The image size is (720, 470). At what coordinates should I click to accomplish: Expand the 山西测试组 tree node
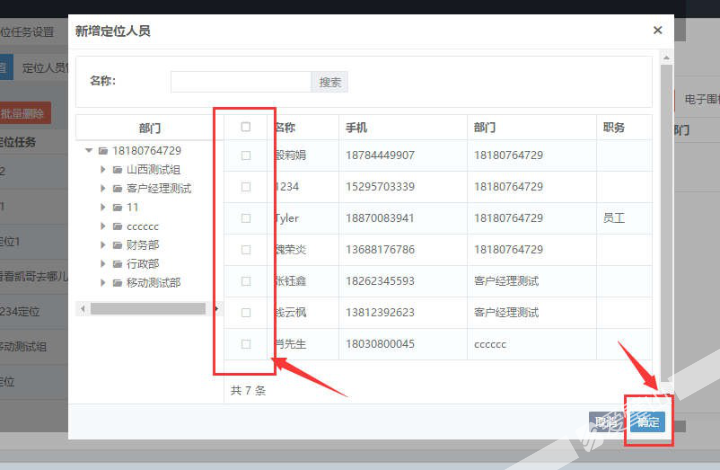pyautogui.click(x=103, y=169)
